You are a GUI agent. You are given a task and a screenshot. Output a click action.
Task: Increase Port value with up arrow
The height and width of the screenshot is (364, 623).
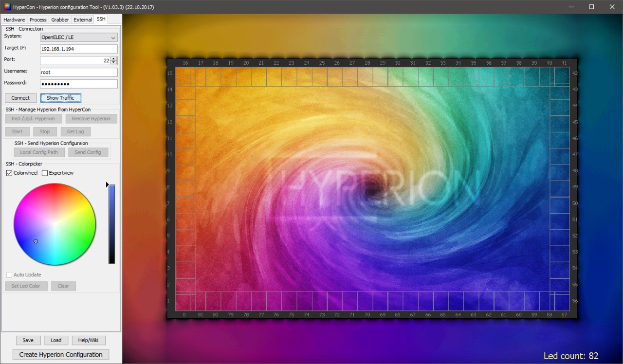pos(114,58)
